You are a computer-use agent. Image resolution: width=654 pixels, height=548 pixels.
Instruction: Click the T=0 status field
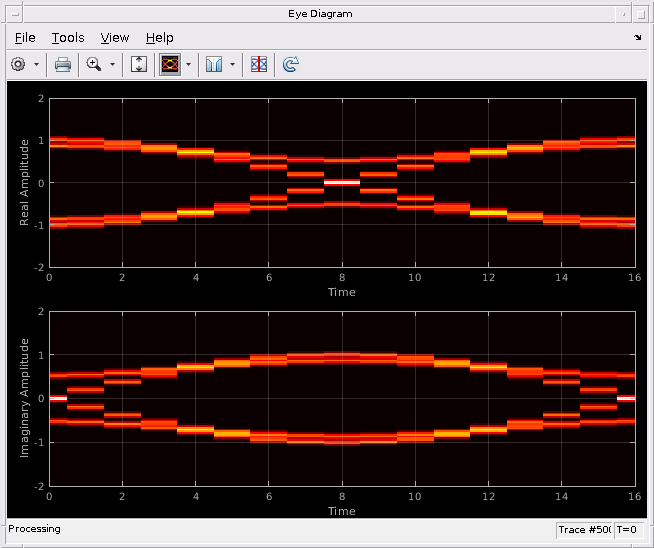627,530
